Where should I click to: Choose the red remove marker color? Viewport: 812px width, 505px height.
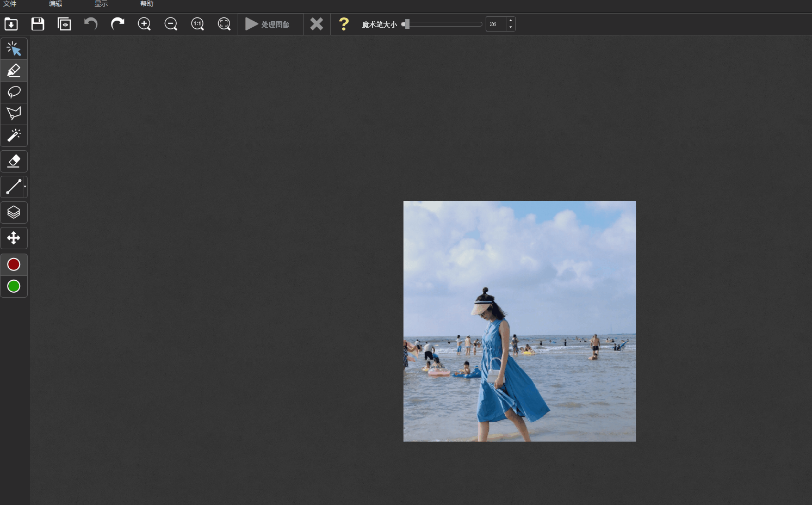(14, 264)
